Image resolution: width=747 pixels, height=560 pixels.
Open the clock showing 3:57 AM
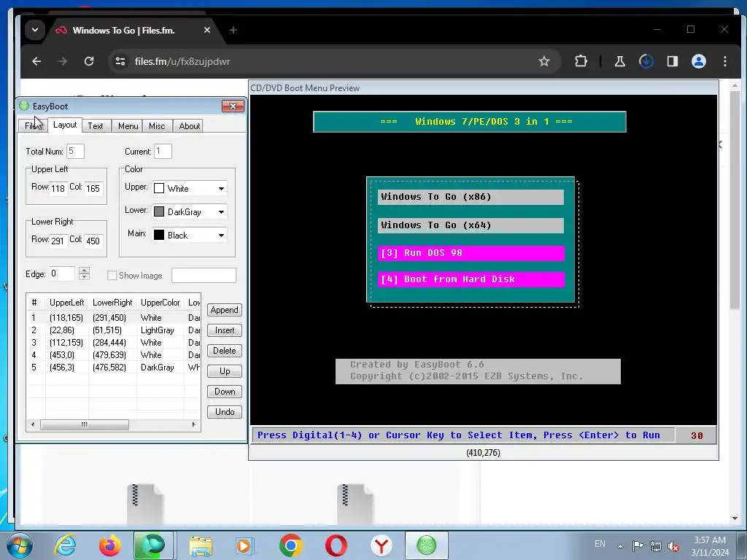(710, 546)
